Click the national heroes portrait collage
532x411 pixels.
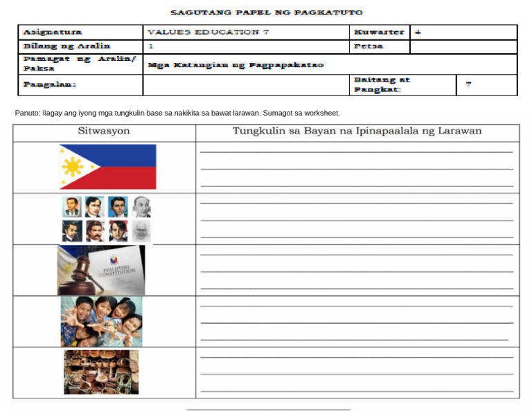tap(107, 219)
